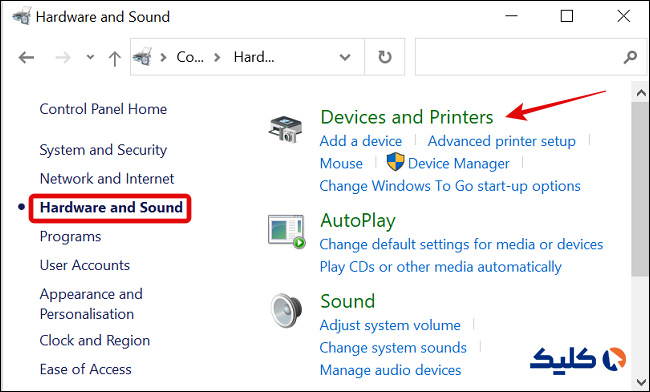Click the scrollbar up arrow
Viewport: 650px width, 392px height.
[x=640, y=93]
